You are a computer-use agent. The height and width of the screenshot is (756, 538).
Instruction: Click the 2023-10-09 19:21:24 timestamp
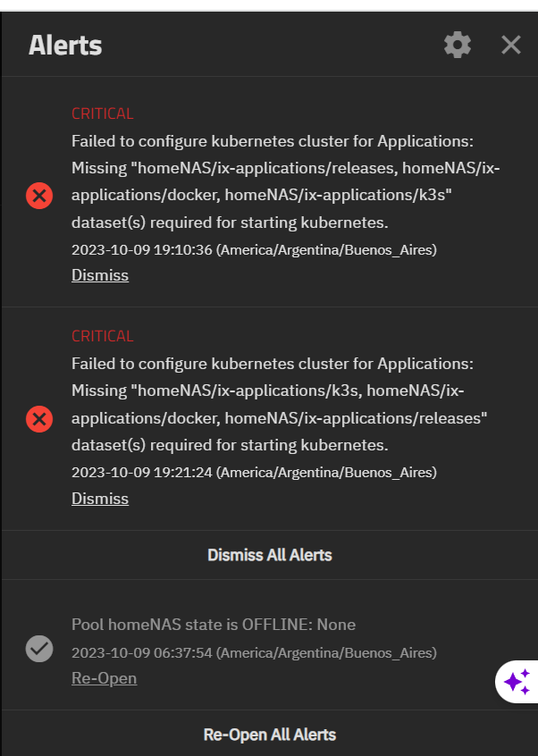254,472
